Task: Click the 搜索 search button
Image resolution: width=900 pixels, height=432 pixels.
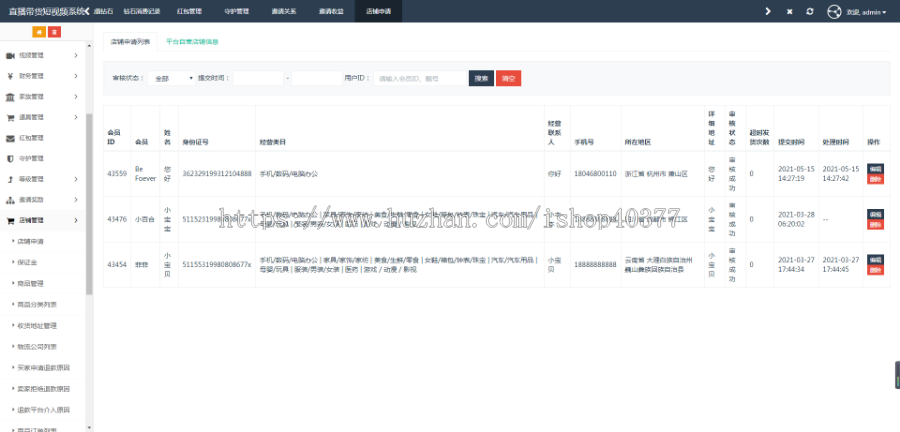Action: pyautogui.click(x=481, y=79)
